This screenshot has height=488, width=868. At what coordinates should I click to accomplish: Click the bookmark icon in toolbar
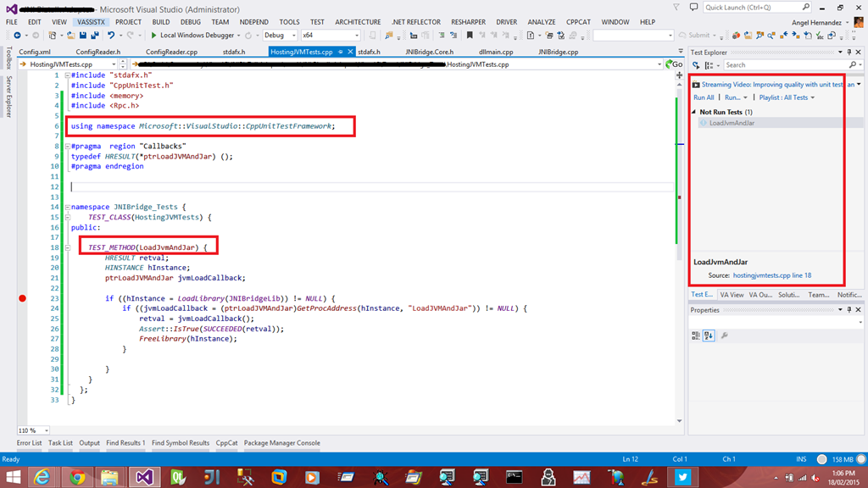click(x=470, y=36)
